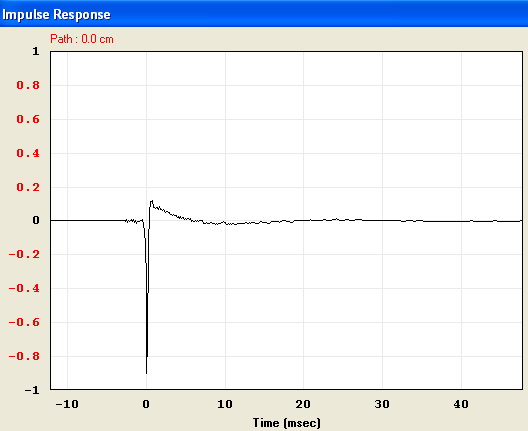Click the "Time (msec)" axis label
Screen dimensions: 528x431
pyautogui.click(x=287, y=423)
